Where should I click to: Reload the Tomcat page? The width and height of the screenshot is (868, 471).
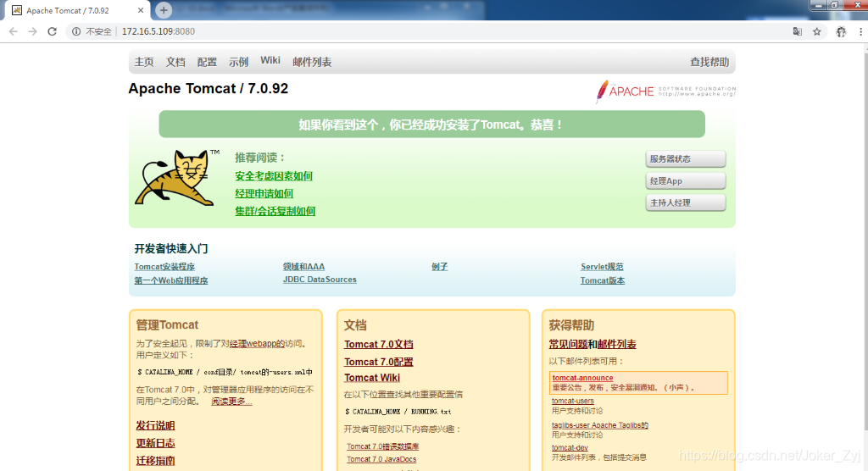(x=52, y=31)
